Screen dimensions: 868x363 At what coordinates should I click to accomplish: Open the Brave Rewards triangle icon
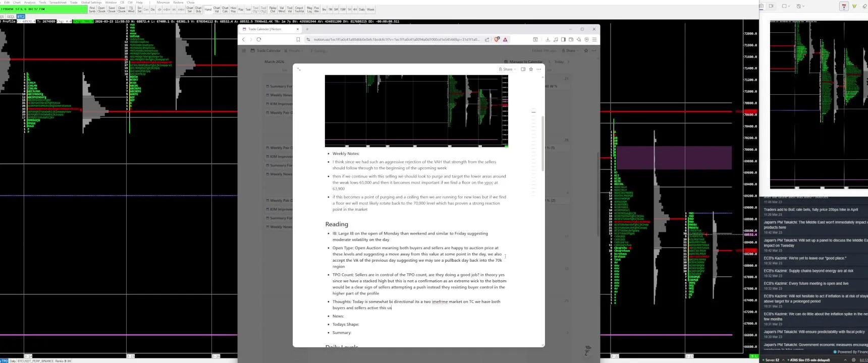(505, 39)
